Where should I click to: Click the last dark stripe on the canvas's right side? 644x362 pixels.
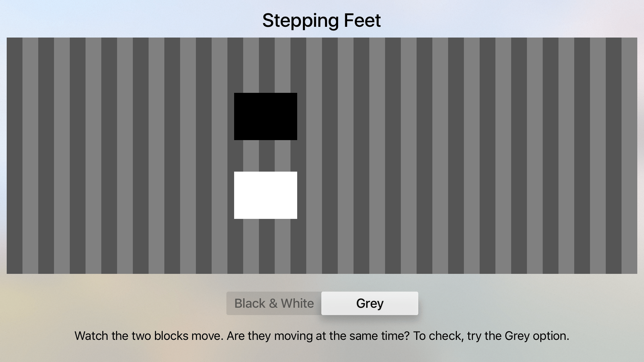613,156
